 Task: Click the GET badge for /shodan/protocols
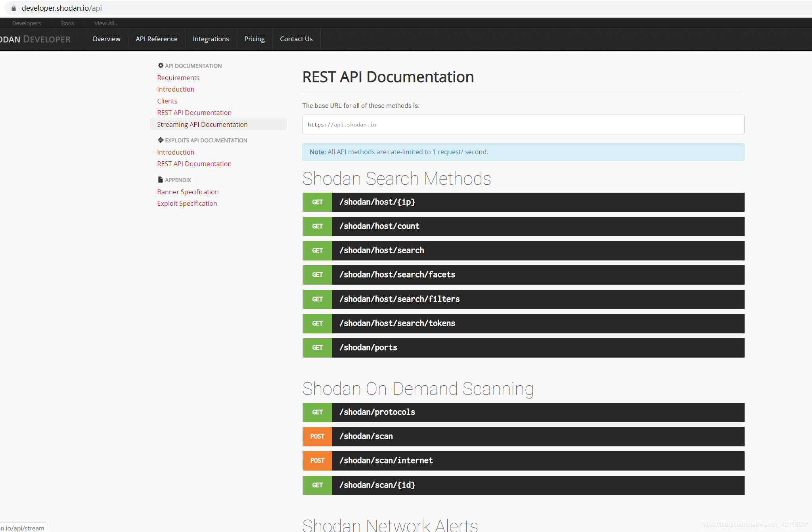317,412
